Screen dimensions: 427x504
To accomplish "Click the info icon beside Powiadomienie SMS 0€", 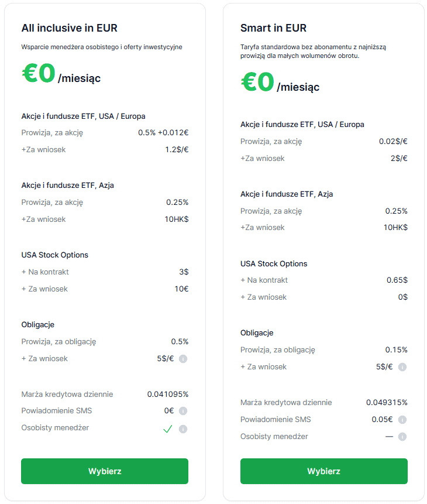I will pyautogui.click(x=182, y=411).
